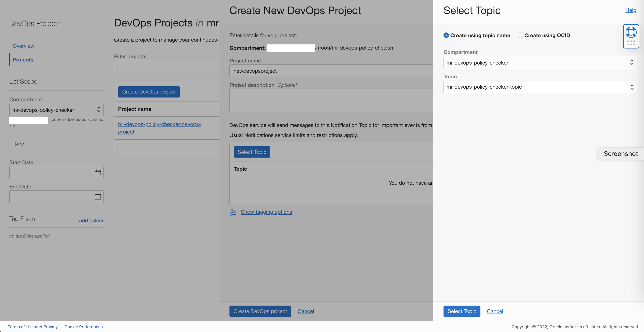The width and height of the screenshot is (644, 332).
Task: Click the dotted drag handle below the support icon
Action: pyautogui.click(x=631, y=43)
